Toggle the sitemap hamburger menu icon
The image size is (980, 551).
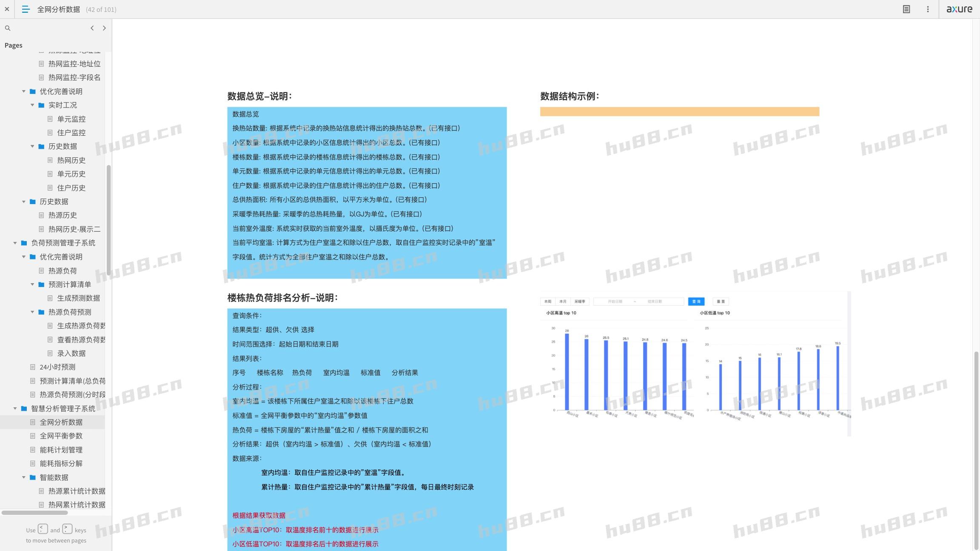tap(26, 9)
